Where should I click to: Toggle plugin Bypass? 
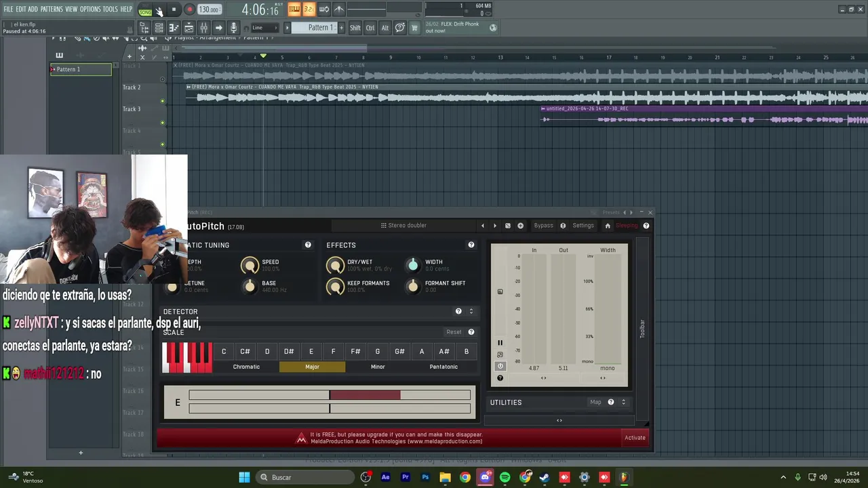pyautogui.click(x=543, y=226)
